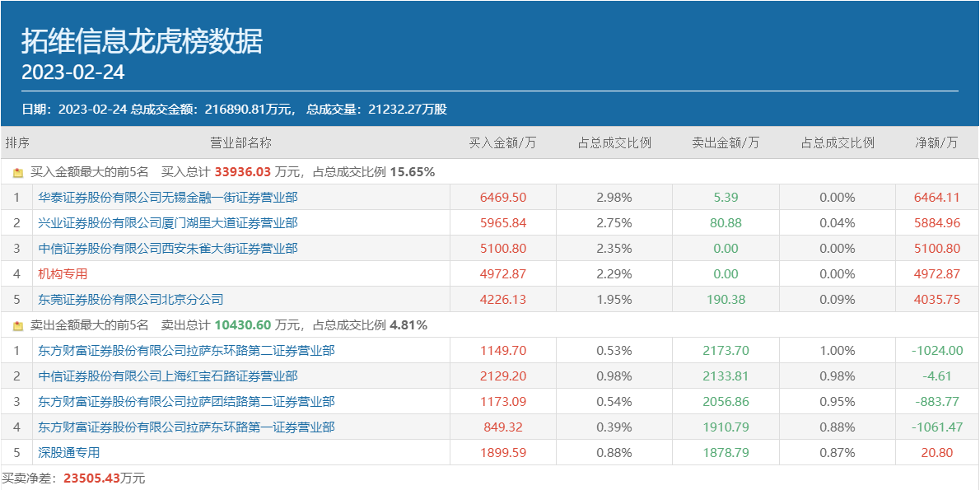Open 东莞证券北京分公司 link
980x490 pixels.
pyautogui.click(x=130, y=300)
